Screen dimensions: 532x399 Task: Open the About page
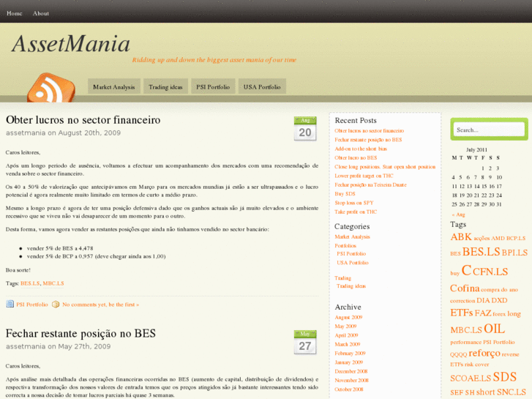point(41,13)
